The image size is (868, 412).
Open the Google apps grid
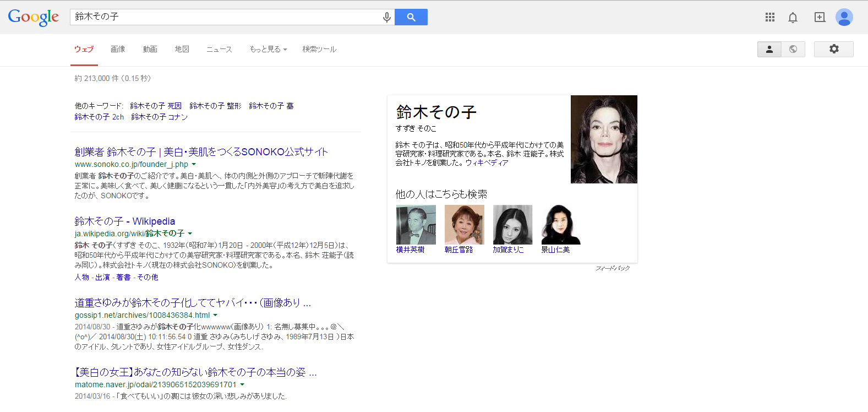[x=770, y=17]
